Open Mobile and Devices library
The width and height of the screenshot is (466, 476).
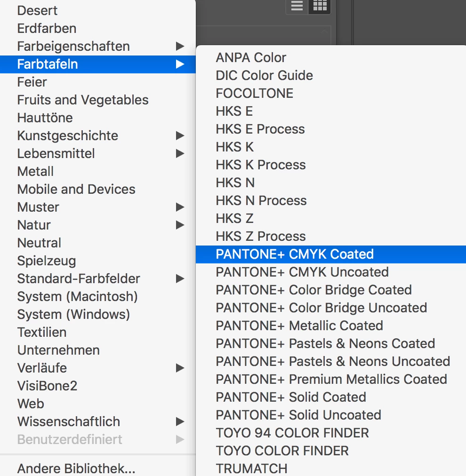click(98, 190)
